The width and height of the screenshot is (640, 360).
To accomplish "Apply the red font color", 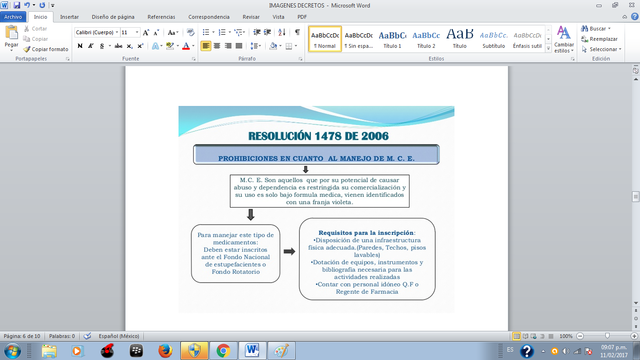I will (x=186, y=46).
